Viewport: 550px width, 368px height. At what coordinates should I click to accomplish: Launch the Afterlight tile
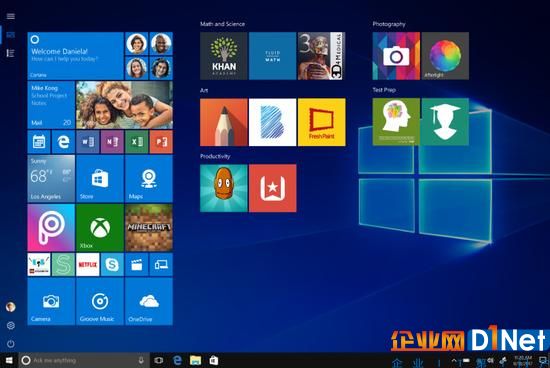445,56
